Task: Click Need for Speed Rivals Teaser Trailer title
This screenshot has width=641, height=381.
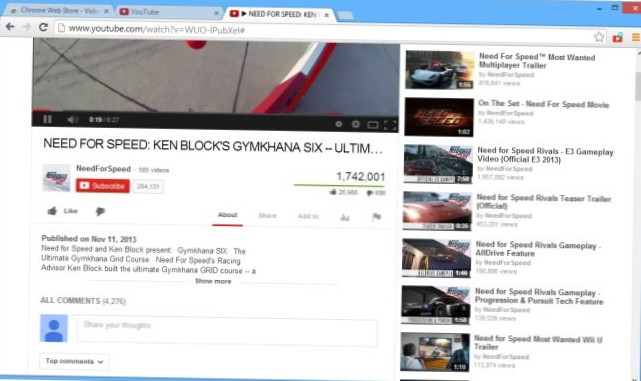Action: tap(544, 202)
